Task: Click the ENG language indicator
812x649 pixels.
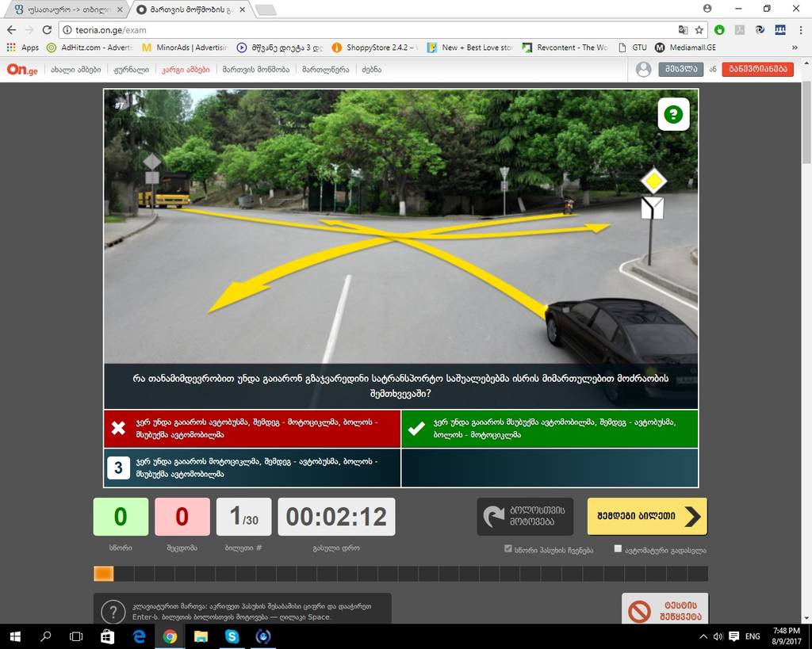Action: [753, 636]
